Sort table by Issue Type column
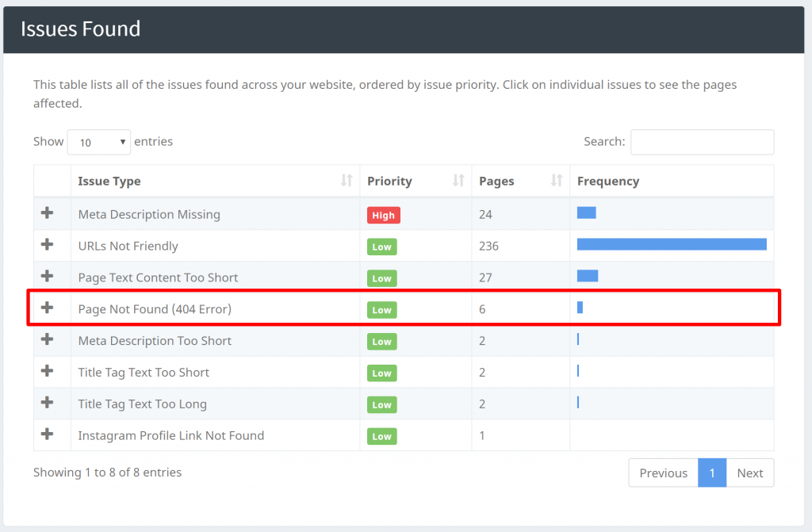 346,181
